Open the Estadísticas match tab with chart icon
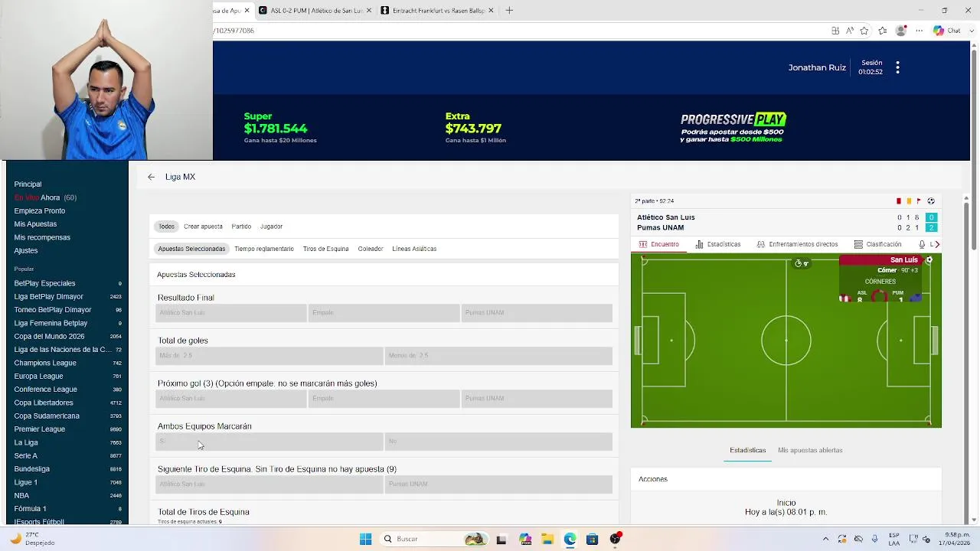This screenshot has height=551, width=980. [x=717, y=244]
